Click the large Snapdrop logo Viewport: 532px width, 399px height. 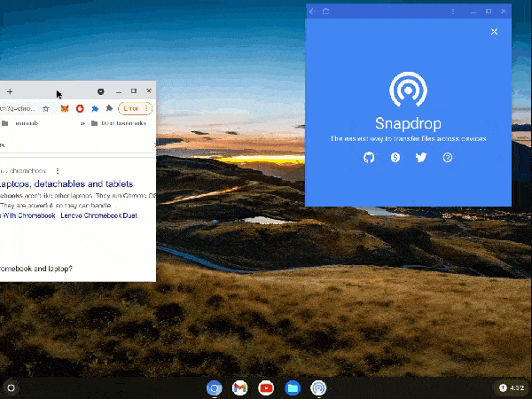[408, 90]
